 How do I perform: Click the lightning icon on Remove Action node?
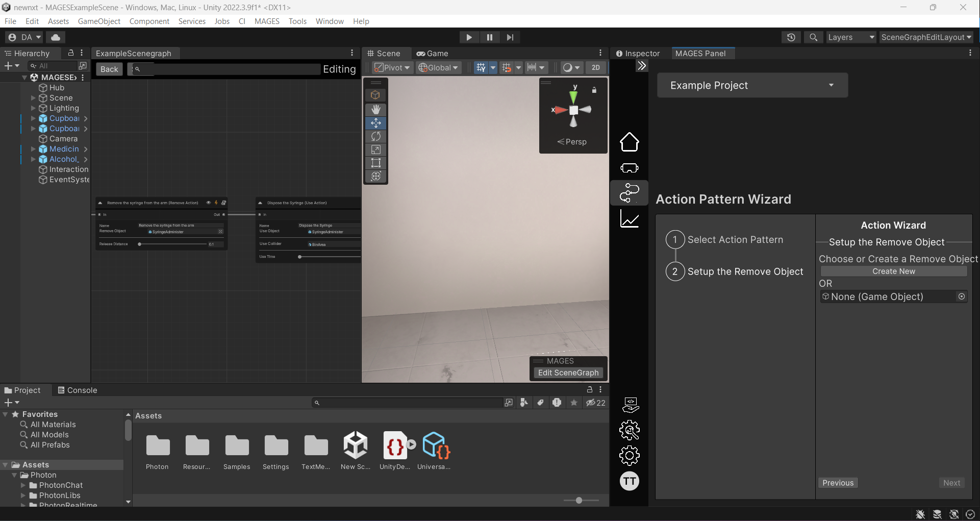click(x=216, y=203)
